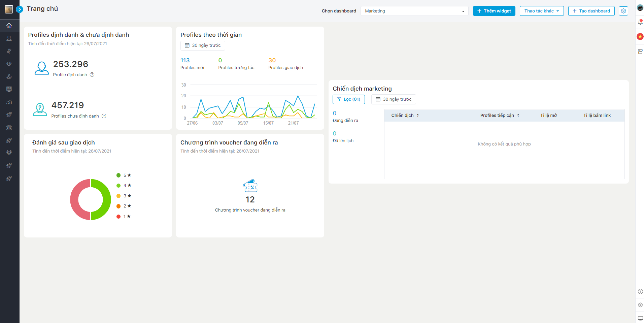Click the company logo thumbnail at top-left
This screenshot has width=644, height=323.
[x=9, y=9]
